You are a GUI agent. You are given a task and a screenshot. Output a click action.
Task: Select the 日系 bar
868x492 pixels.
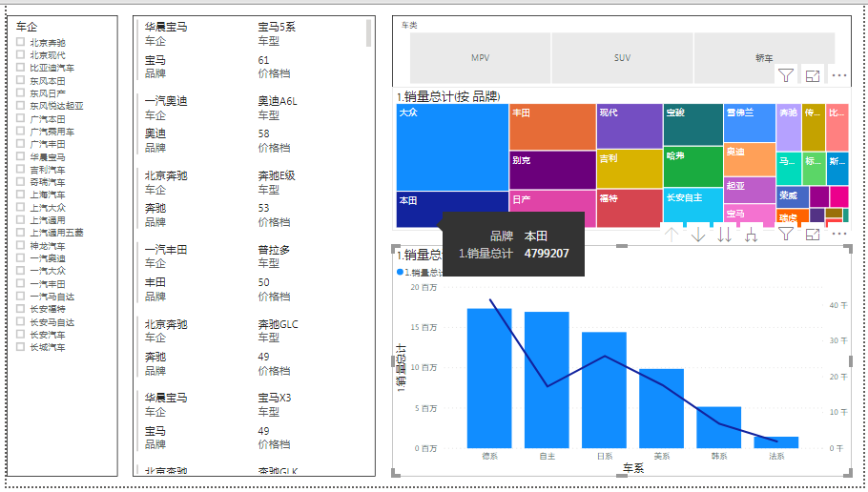pyautogui.click(x=604, y=390)
